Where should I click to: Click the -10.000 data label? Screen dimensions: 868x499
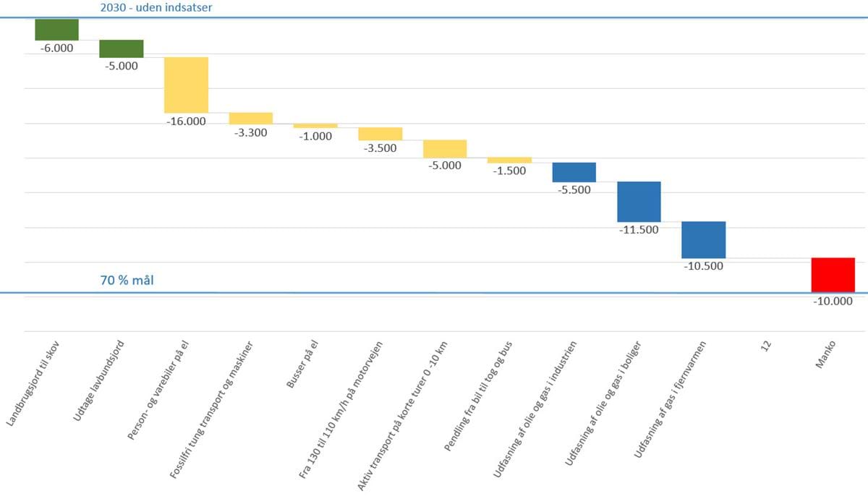pyautogui.click(x=833, y=302)
